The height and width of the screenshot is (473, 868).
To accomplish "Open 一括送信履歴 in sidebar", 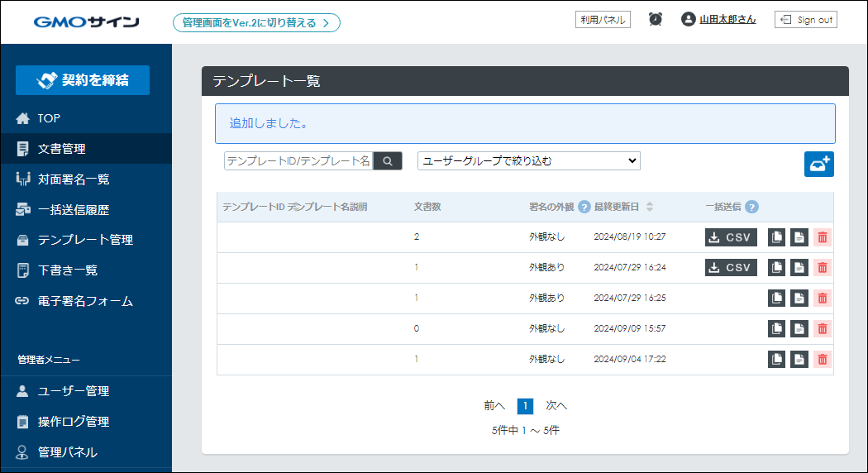I will 86,209.
